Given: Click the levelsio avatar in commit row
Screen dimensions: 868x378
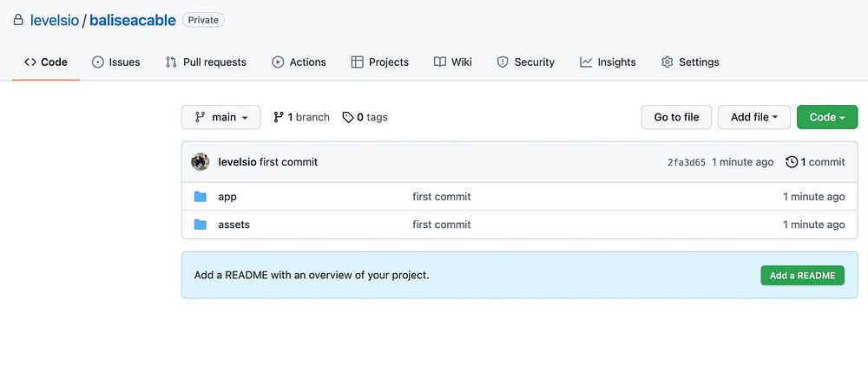Looking at the screenshot, I should click(201, 162).
